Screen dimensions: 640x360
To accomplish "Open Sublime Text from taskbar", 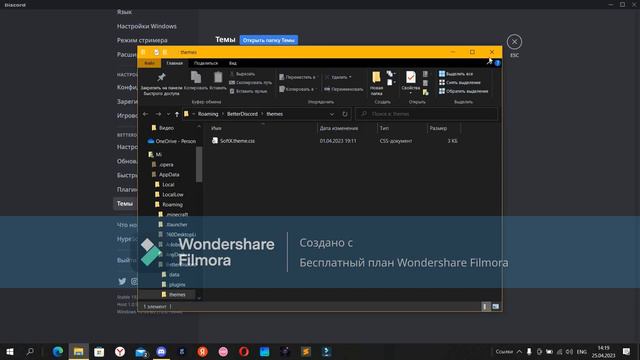I will click(306, 351).
